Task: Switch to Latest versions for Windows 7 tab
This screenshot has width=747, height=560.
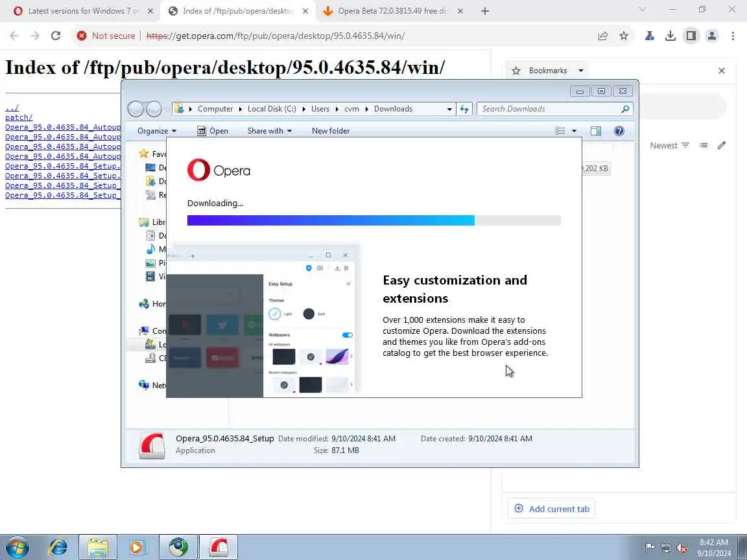Action: [x=84, y=11]
